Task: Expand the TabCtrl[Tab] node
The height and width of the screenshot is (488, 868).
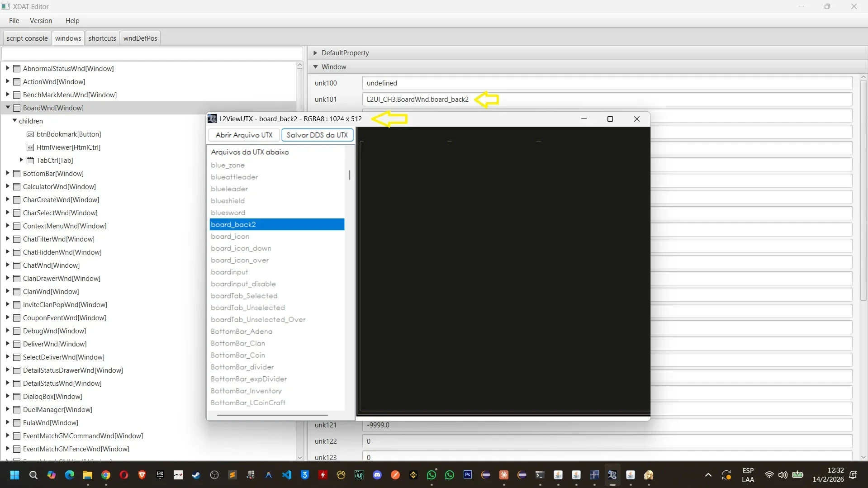Action: pyautogui.click(x=21, y=160)
